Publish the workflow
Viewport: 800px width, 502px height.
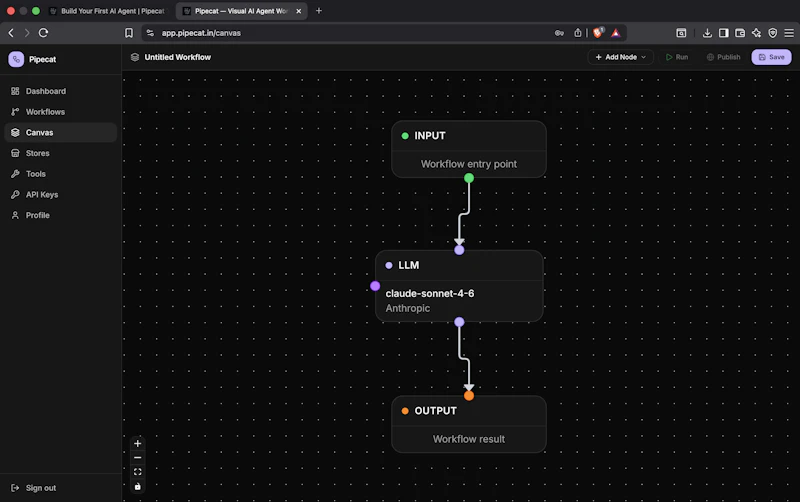tap(723, 57)
